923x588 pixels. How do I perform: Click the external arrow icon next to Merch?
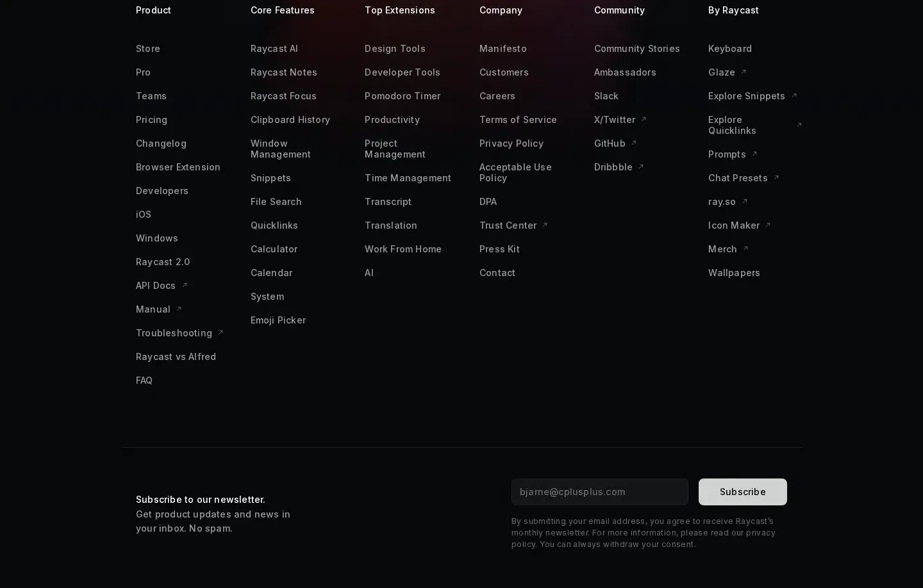point(745,249)
